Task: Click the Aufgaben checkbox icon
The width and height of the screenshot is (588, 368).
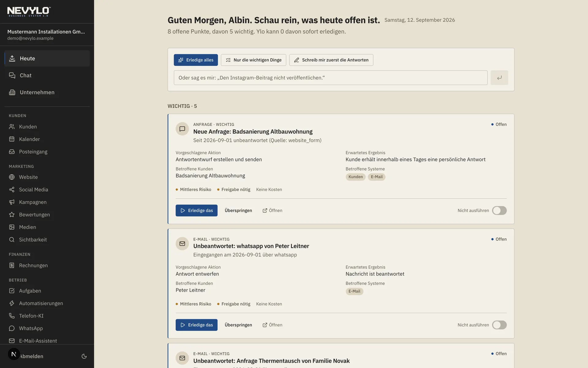Action: 12,291
